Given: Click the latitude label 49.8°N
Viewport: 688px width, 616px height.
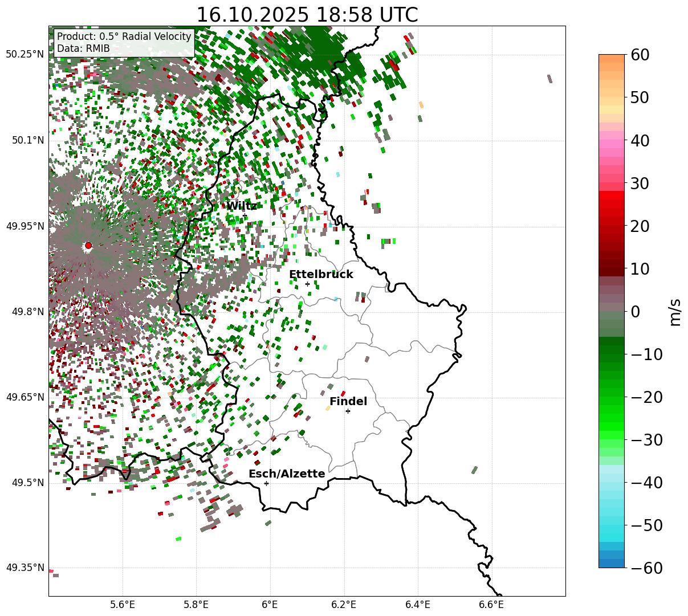Looking at the screenshot, I should pos(27,312).
